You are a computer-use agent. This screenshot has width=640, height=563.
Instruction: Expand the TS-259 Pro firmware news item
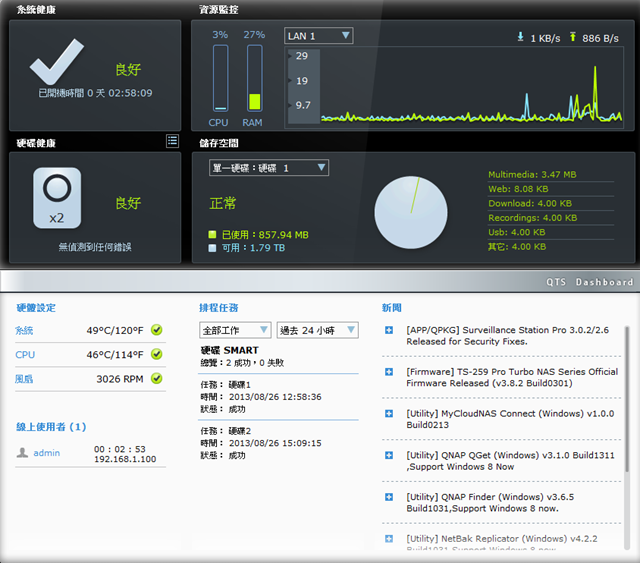[x=389, y=372]
